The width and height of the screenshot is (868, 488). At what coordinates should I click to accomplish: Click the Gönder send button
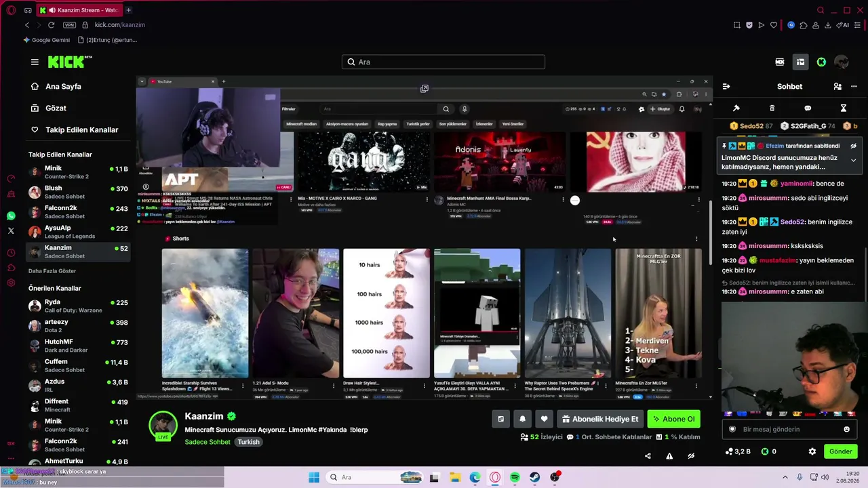point(840,451)
